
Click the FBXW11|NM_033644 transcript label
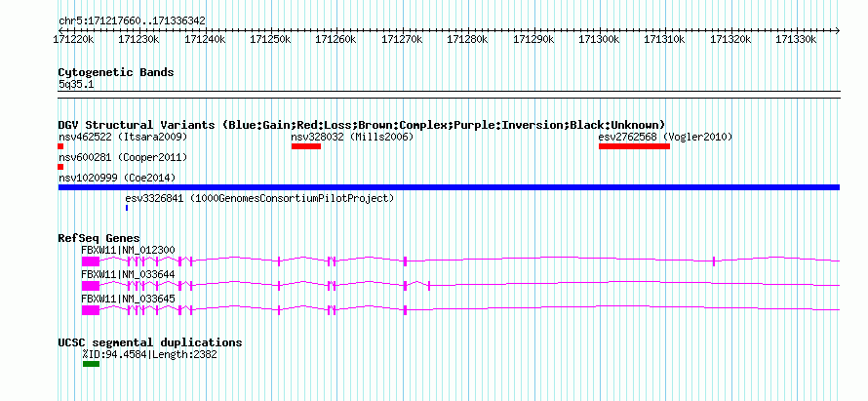(x=128, y=274)
